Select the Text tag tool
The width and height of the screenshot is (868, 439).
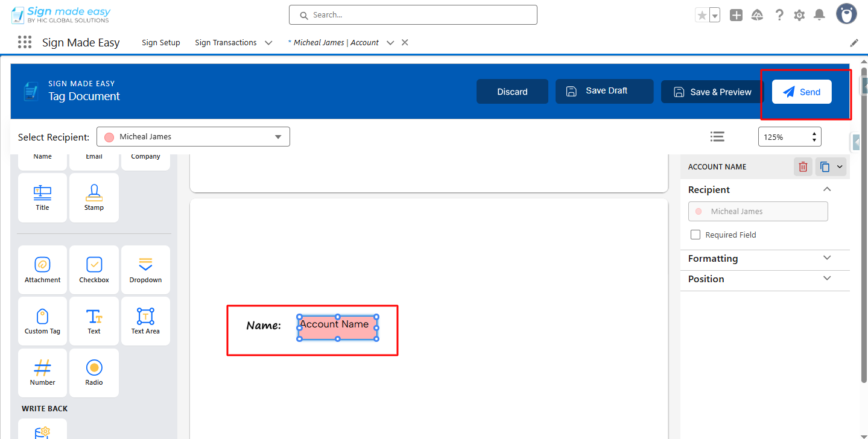(x=94, y=321)
